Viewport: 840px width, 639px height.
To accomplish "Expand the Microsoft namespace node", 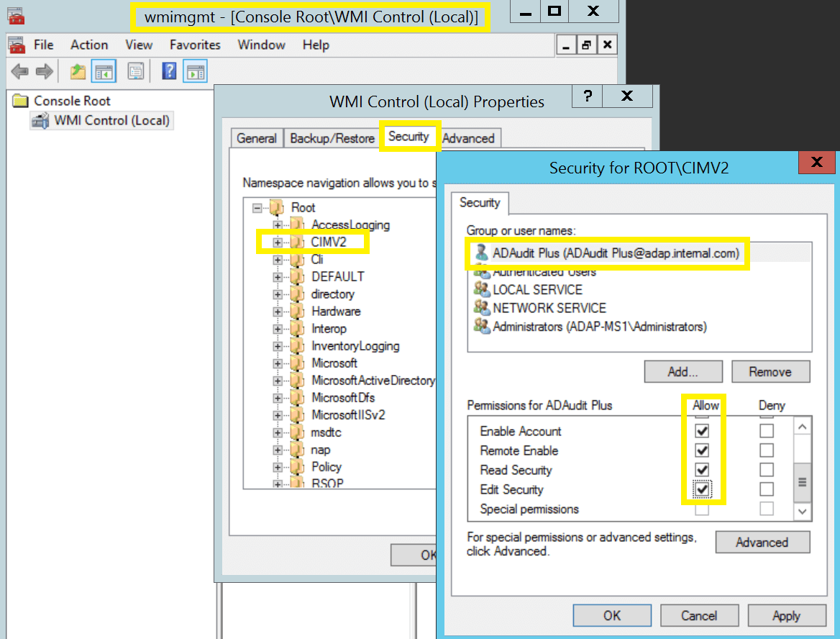I will 277,363.
